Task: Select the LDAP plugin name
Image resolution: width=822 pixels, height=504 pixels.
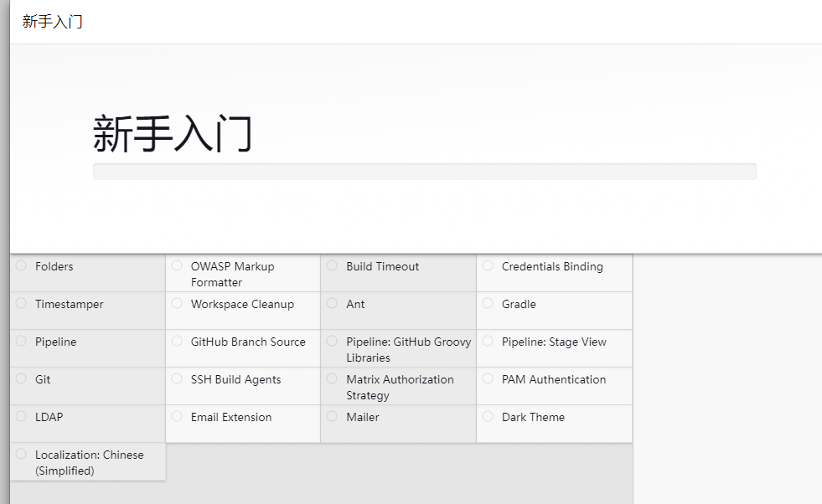Action: (49, 417)
